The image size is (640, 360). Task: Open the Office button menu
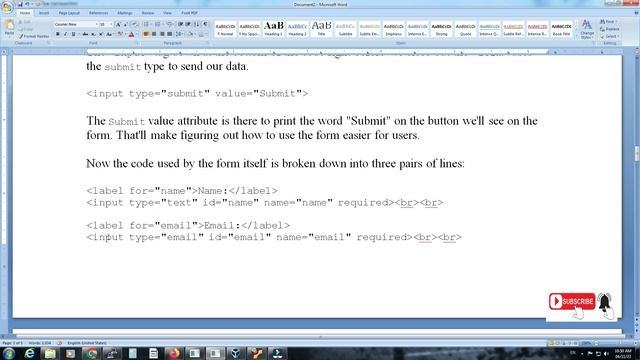click(7, 7)
